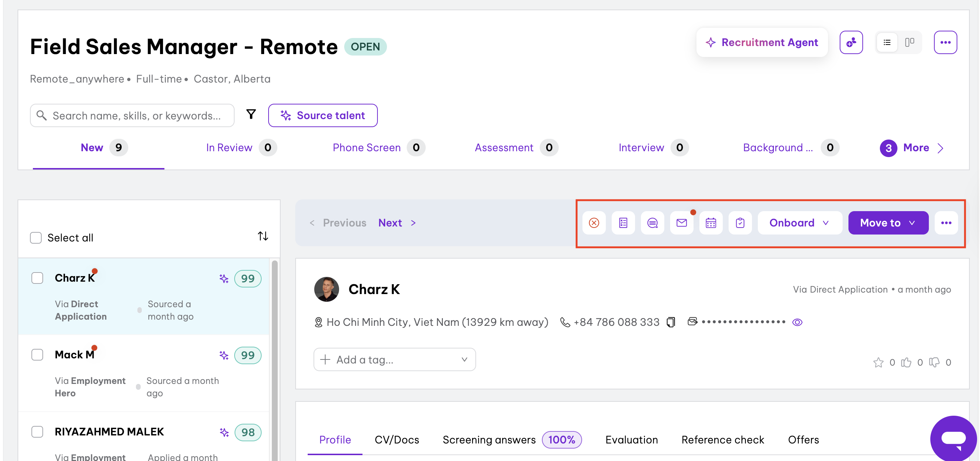The height and width of the screenshot is (461, 980).
Task: Open the Phone Screen stage tab
Action: (x=366, y=148)
